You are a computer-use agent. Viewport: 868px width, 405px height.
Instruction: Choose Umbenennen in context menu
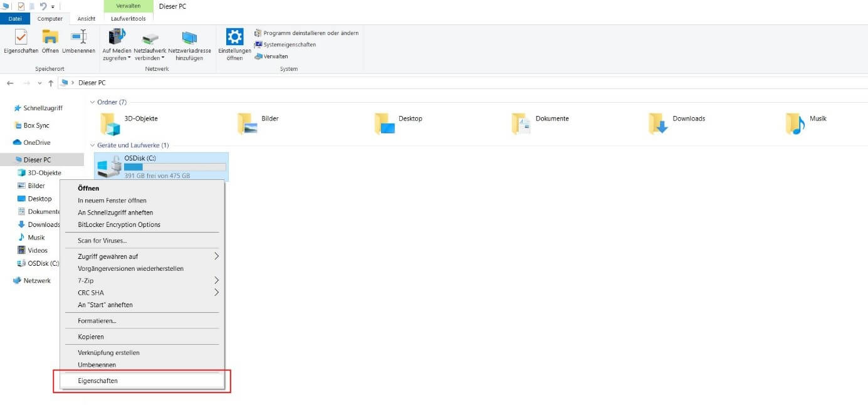pyautogui.click(x=142, y=365)
